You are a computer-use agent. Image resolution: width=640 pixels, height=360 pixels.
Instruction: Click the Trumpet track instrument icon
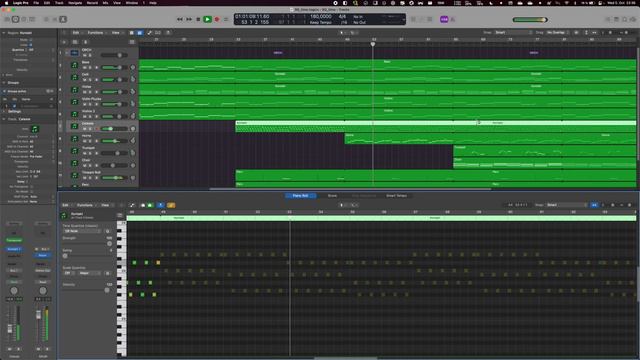pyautogui.click(x=74, y=151)
